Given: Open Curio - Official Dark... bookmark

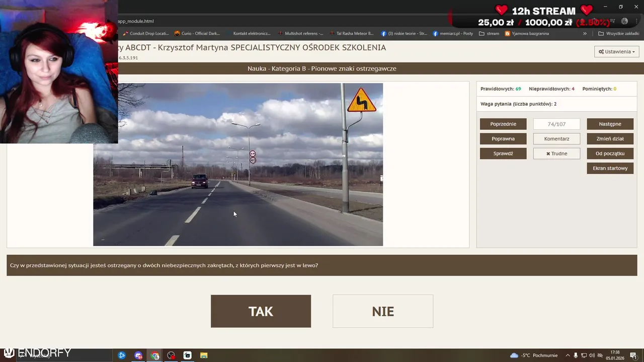Looking at the screenshot, I should click(x=197, y=34).
